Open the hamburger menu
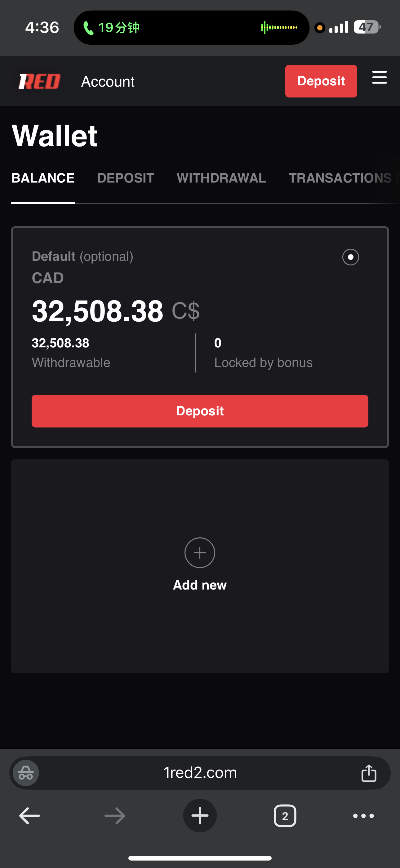 click(x=379, y=78)
